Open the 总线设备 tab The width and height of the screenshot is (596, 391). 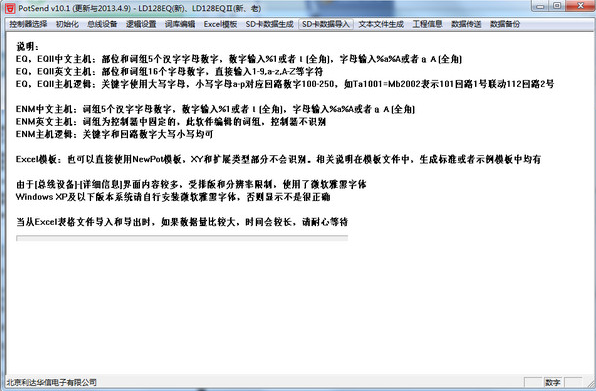[102, 24]
